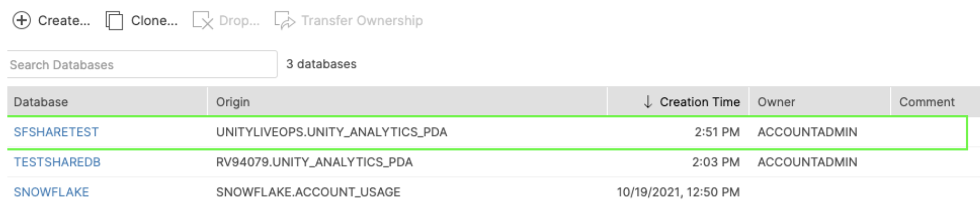Click the Drop database icon
Viewport: 980px width, 217px height.
click(203, 21)
